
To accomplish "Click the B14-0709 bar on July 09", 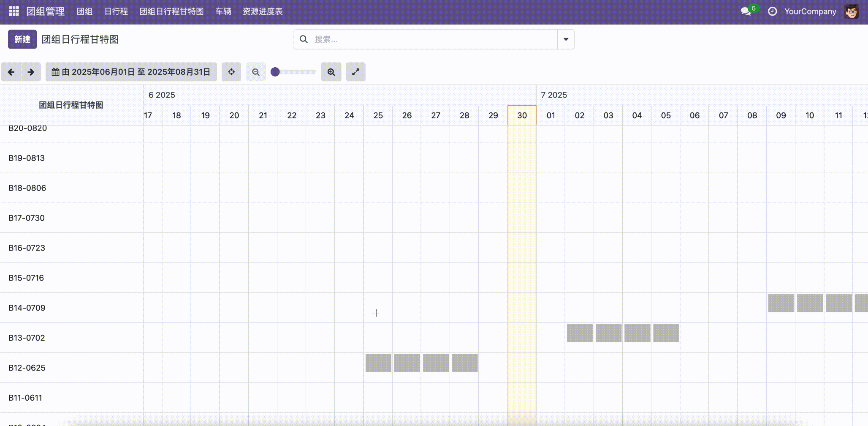I will click(x=781, y=303).
